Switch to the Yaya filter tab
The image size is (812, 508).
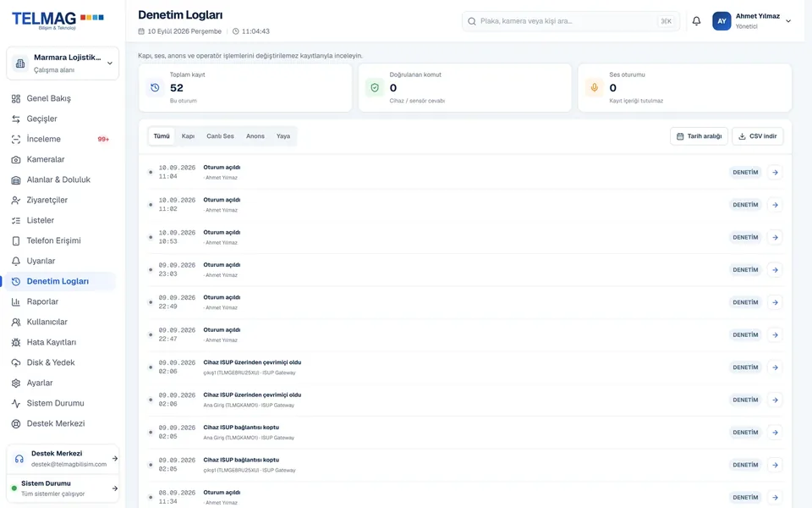[x=283, y=136]
